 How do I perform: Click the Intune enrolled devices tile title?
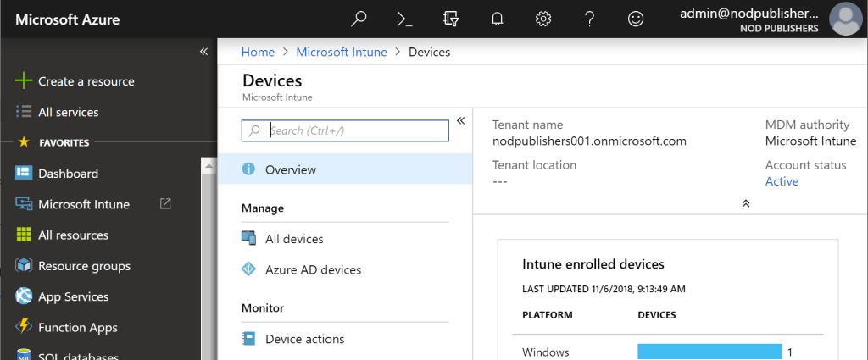593,264
